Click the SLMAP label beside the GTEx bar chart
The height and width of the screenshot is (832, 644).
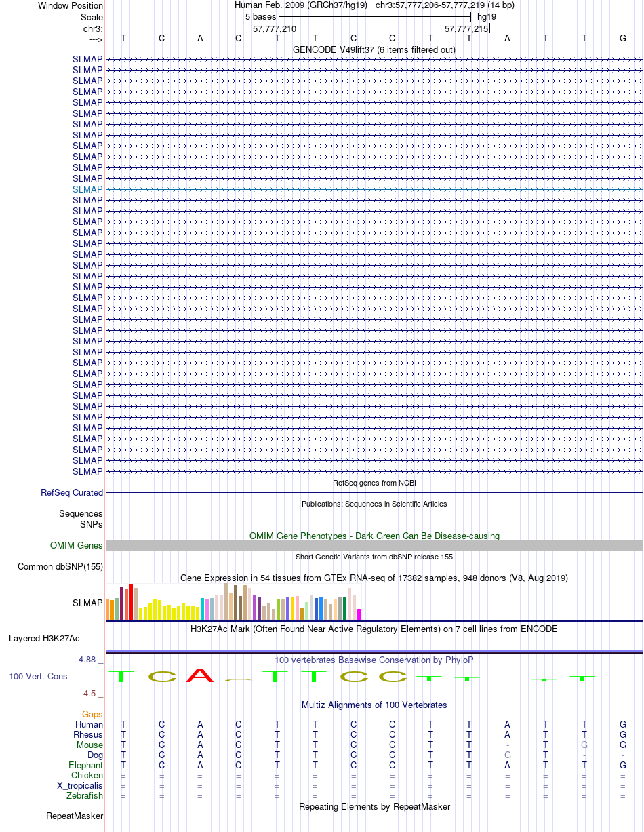[x=87, y=603]
